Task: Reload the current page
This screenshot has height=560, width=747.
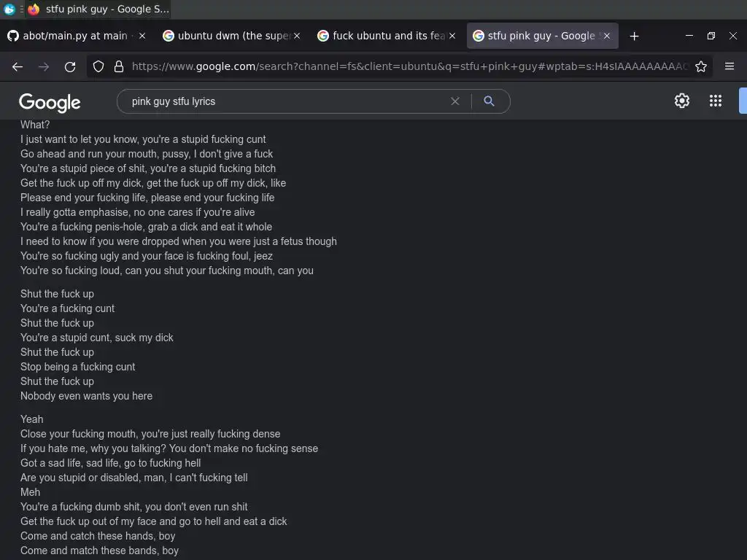Action: pos(70,66)
